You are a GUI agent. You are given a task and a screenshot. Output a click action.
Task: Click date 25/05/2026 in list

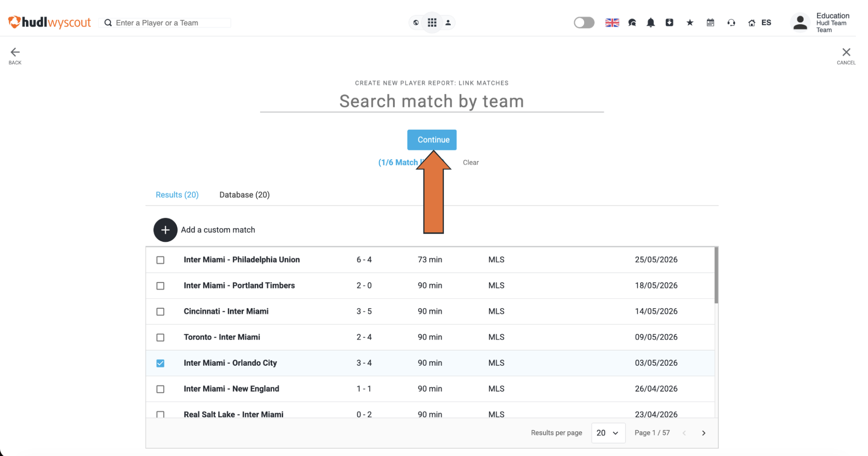[656, 260]
